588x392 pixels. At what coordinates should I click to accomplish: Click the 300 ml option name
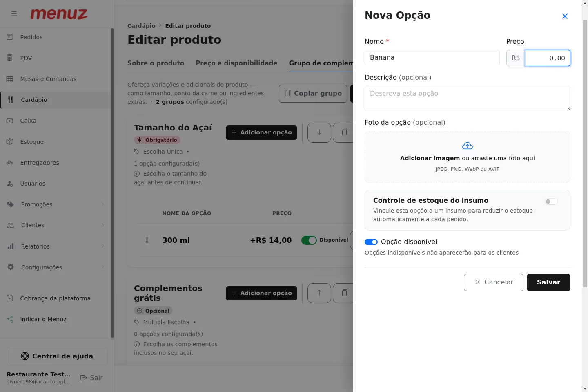pyautogui.click(x=176, y=240)
